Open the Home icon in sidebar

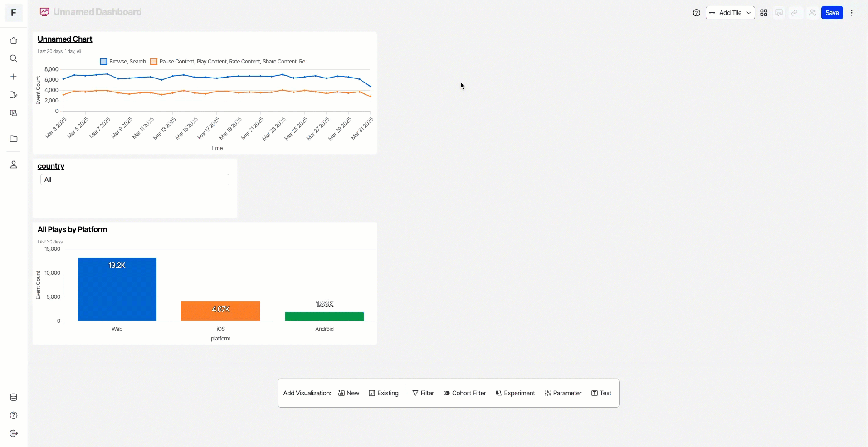14,41
